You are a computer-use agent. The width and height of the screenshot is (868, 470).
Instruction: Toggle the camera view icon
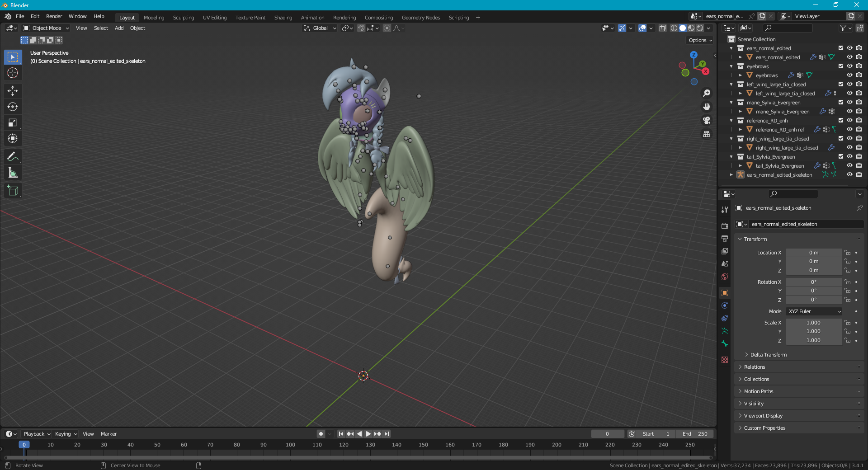pos(707,120)
